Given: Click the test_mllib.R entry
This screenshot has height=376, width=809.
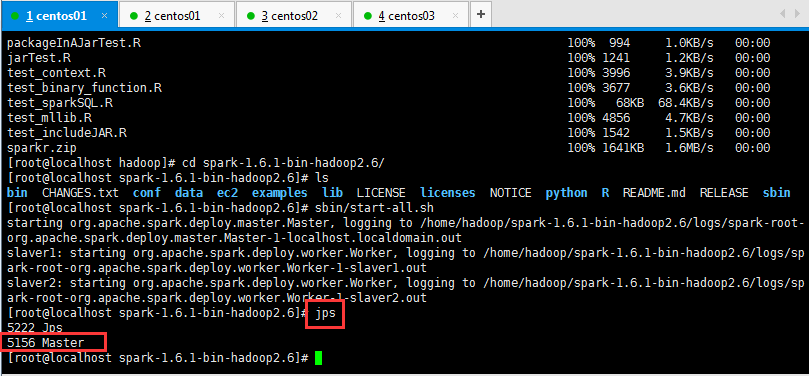Looking at the screenshot, I should pos(50,118).
